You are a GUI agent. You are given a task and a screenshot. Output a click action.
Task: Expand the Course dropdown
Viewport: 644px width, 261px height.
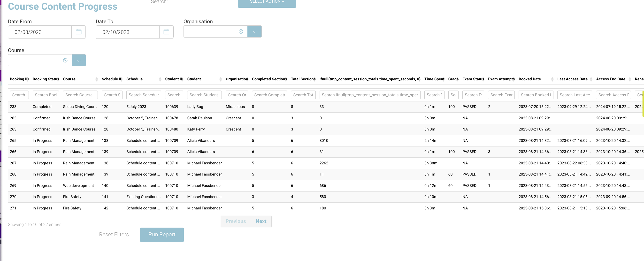tap(79, 60)
